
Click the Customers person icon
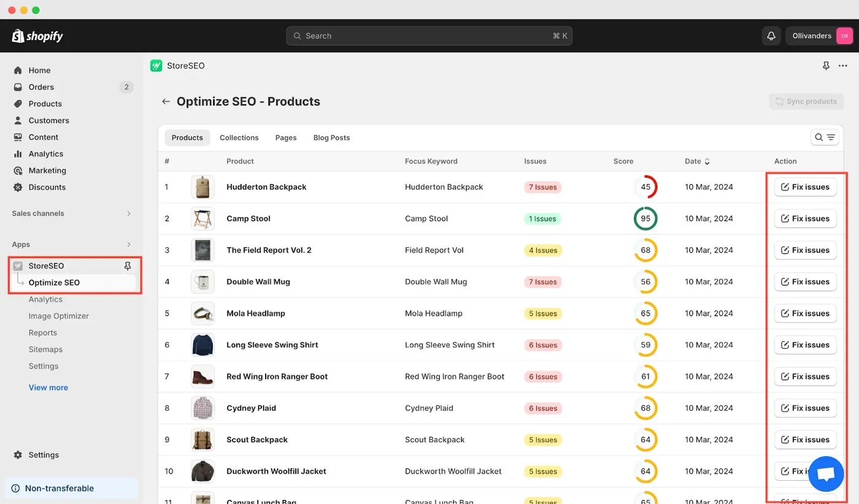[x=18, y=120]
